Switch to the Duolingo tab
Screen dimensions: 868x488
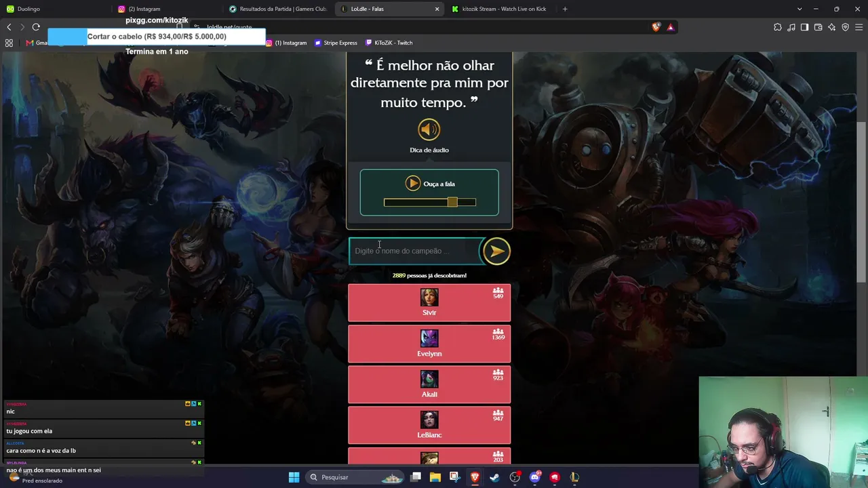point(56,9)
